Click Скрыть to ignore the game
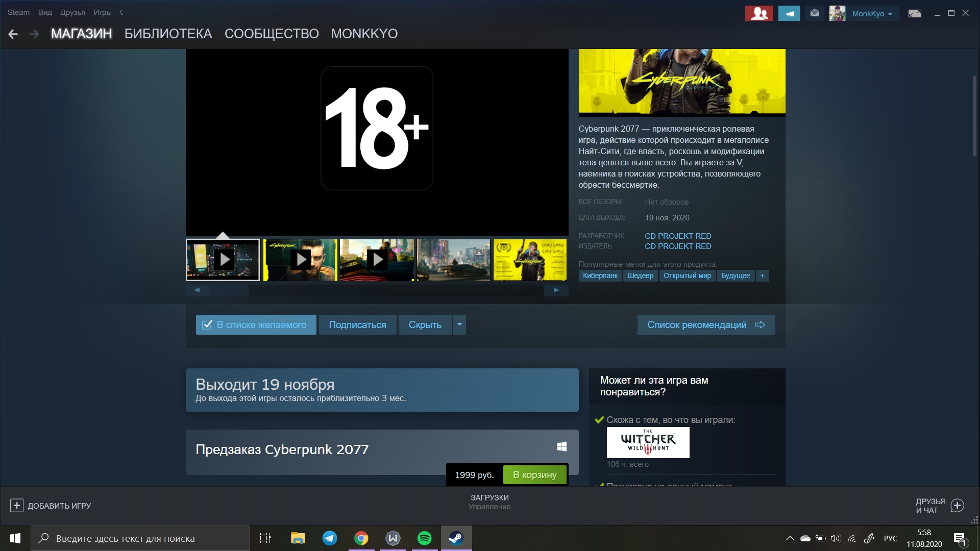The width and height of the screenshot is (980, 551). point(425,325)
